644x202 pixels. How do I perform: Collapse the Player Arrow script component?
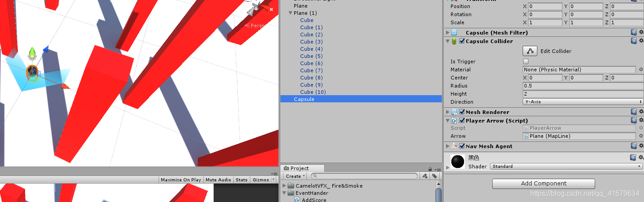[447, 120]
